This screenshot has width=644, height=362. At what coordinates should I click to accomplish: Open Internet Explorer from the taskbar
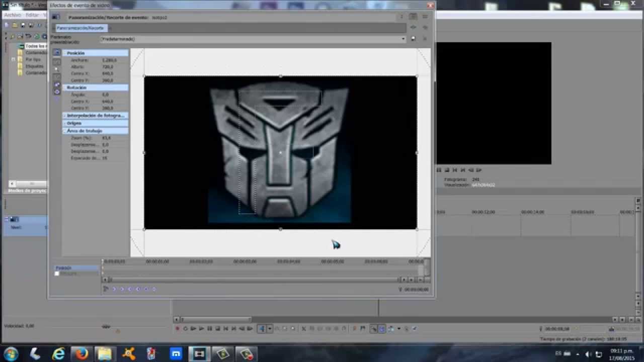[58, 353]
